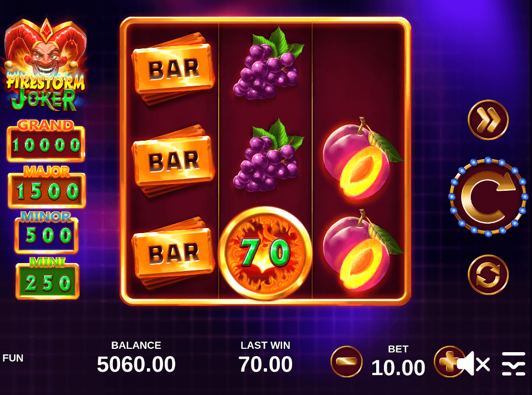Decrease the bet with the minus button

[x=346, y=362]
